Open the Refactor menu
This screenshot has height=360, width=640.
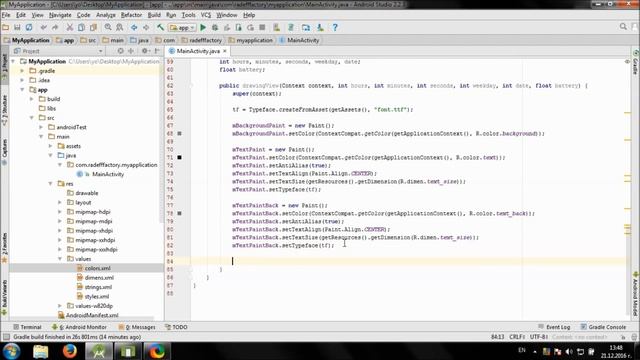(131, 15)
